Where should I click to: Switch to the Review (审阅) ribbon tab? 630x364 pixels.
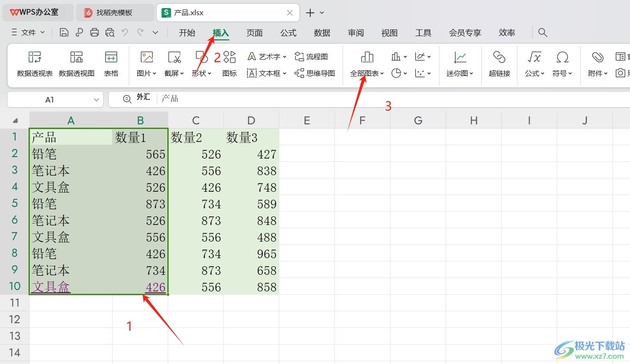point(356,33)
